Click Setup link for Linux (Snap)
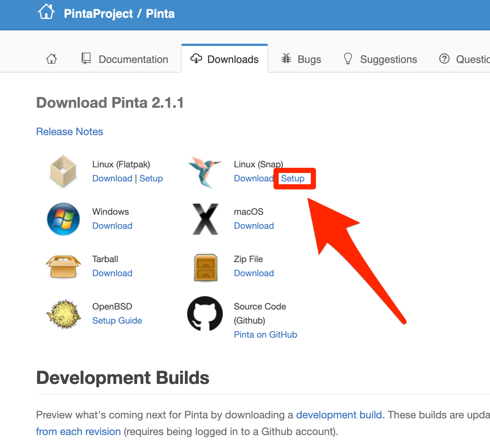This screenshot has height=448, width=490. 292,178
